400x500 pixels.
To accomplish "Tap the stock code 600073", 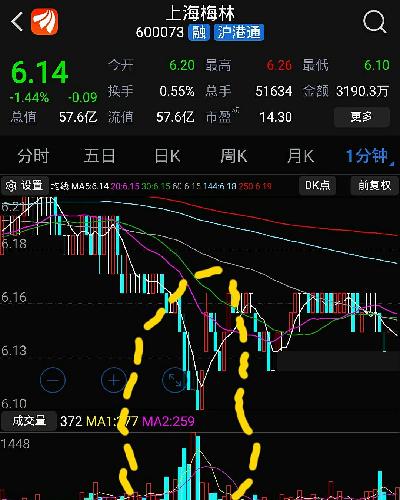I will pyautogui.click(x=160, y=33).
